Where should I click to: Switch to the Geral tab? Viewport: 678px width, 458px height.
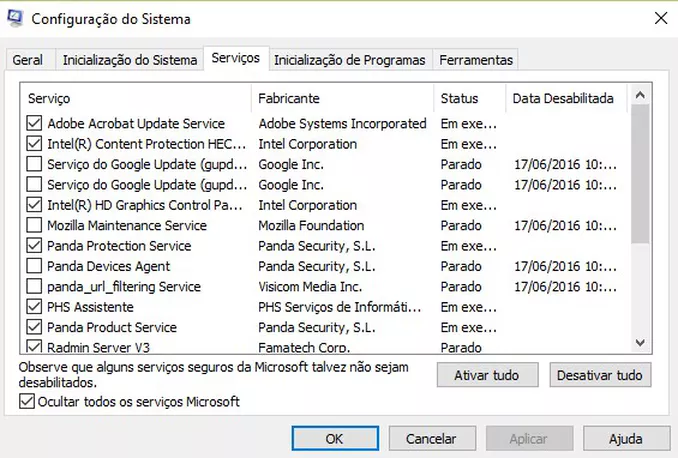pyautogui.click(x=28, y=60)
